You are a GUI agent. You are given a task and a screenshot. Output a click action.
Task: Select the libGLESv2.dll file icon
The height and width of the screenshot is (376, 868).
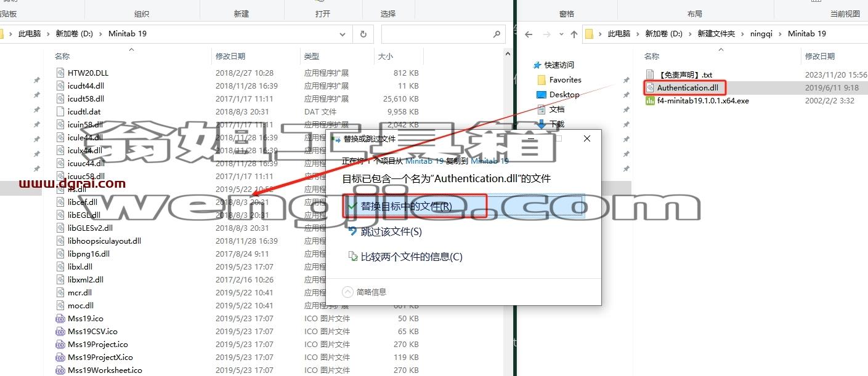point(60,228)
